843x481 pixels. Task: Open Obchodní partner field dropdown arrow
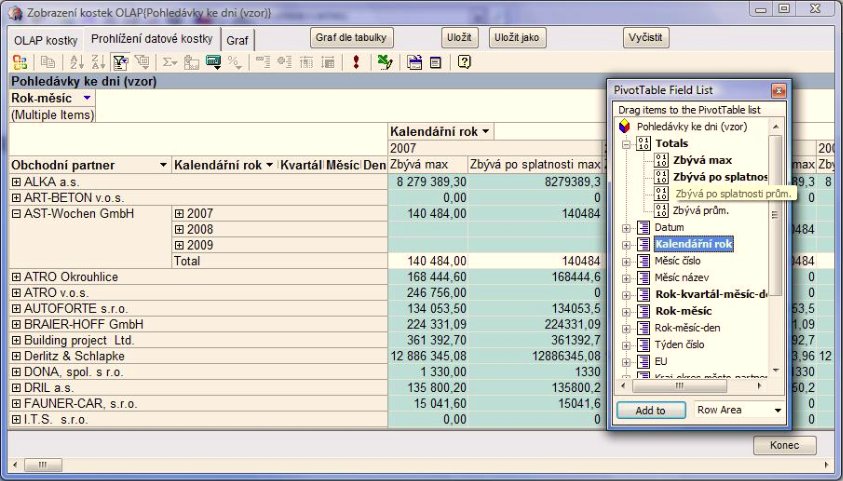163,165
